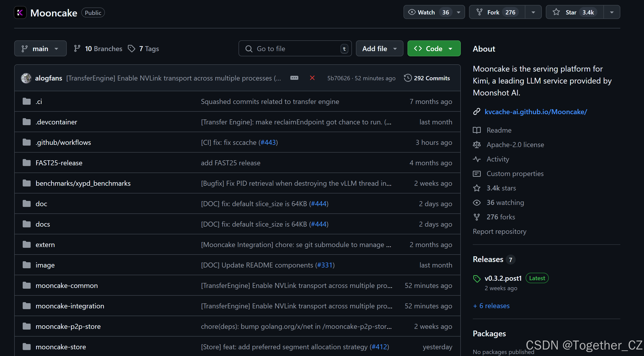This screenshot has width=644, height=356.
Task: Expand the Add file dropdown
Action: click(x=379, y=48)
